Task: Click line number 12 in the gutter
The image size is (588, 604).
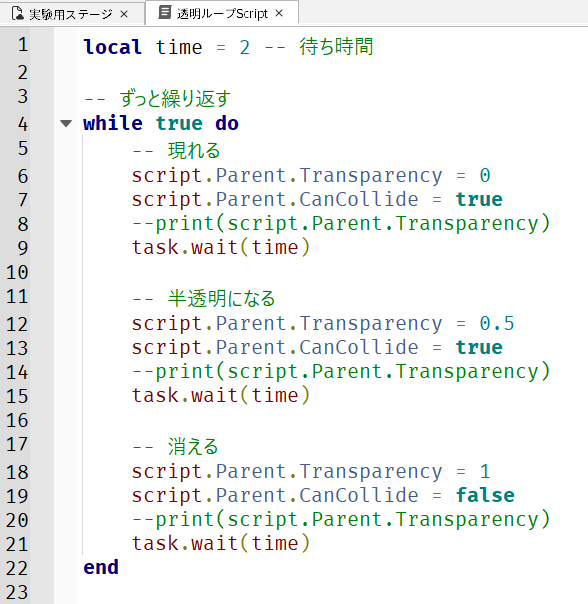Action: pos(17,324)
